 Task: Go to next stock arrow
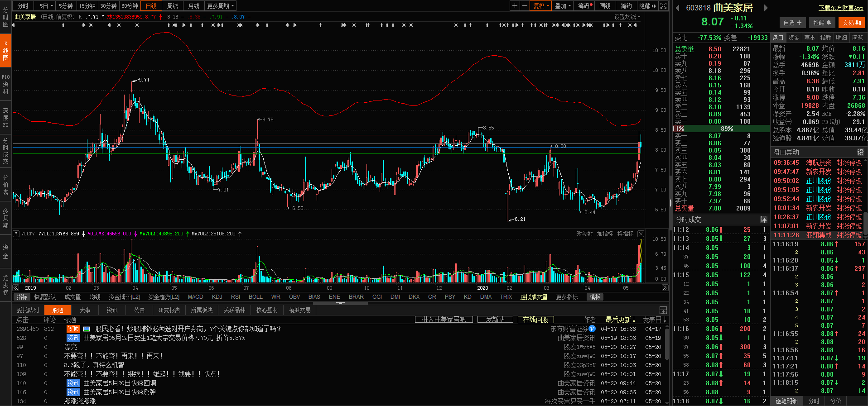click(766, 8)
